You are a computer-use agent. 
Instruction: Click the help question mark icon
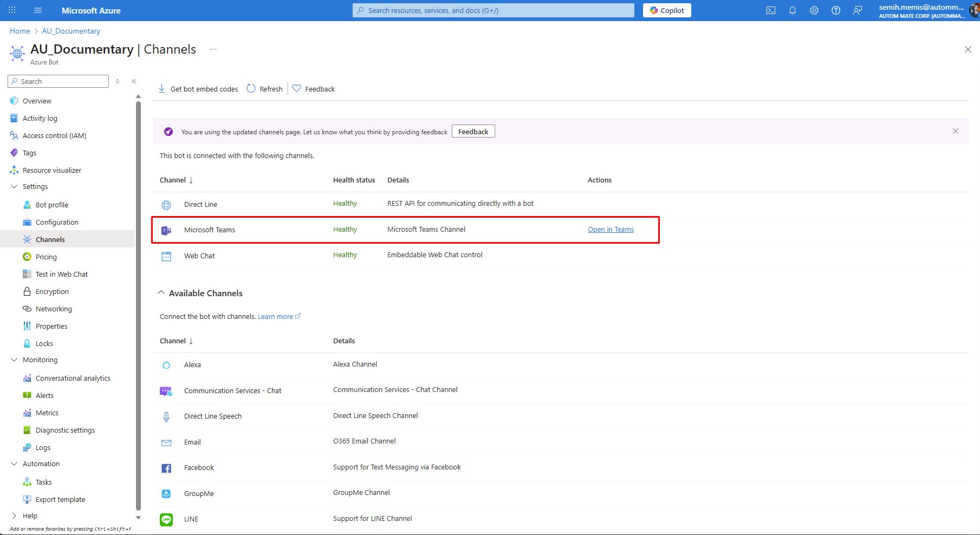pyautogui.click(x=835, y=10)
